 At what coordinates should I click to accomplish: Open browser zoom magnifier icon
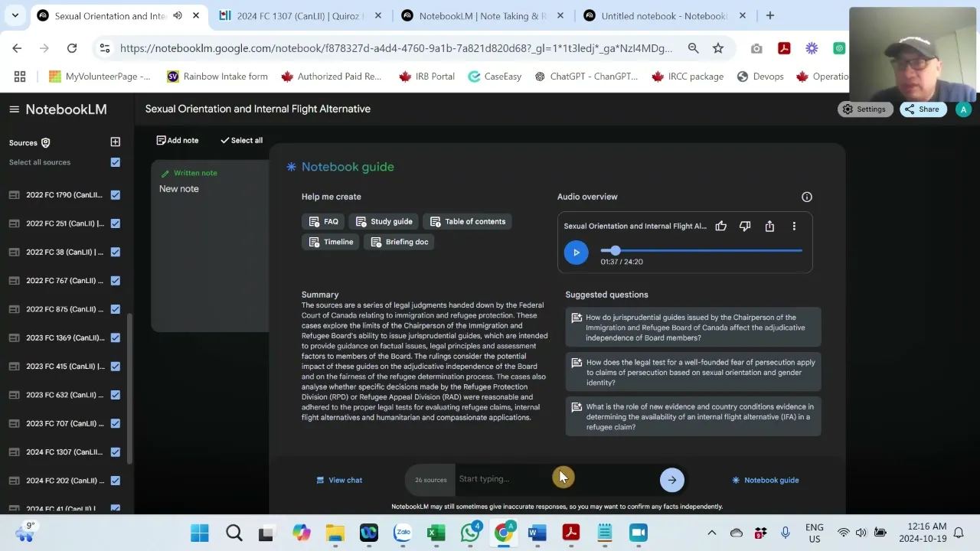click(693, 48)
